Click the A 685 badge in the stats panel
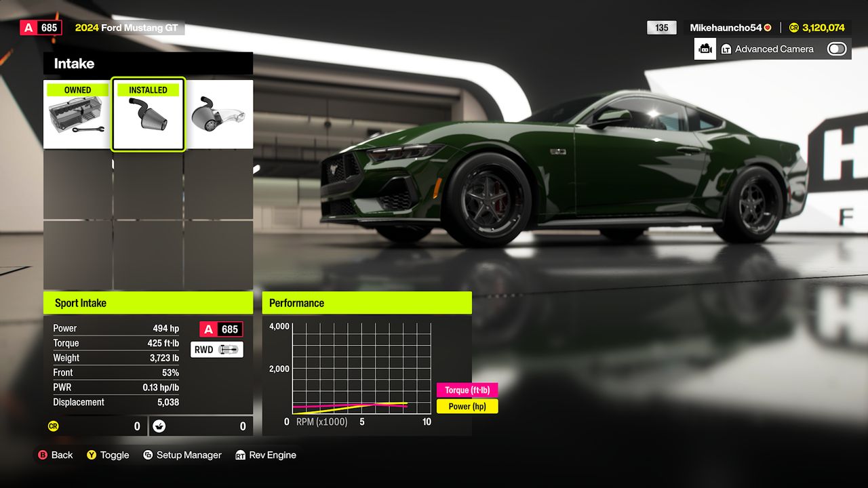This screenshot has height=488, width=868. [221, 329]
